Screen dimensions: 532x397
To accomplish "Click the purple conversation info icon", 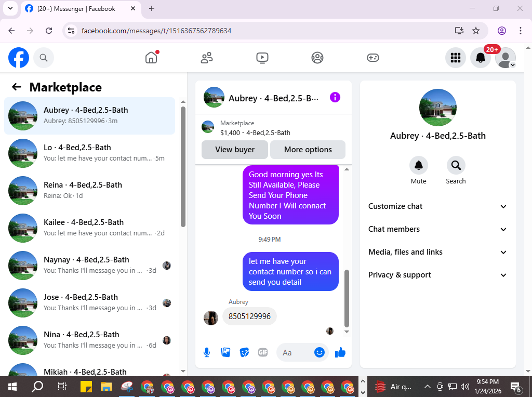I will [x=335, y=98].
